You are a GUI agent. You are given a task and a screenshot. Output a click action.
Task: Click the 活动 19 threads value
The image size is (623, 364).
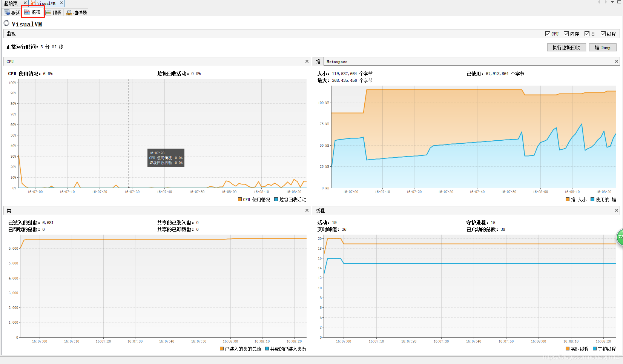pos(335,223)
